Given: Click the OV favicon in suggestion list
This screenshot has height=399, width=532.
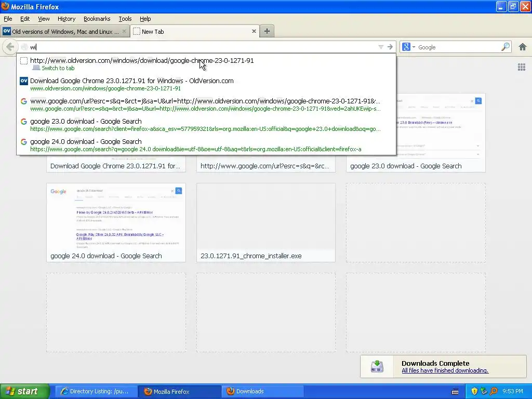Looking at the screenshot, I should tap(24, 81).
